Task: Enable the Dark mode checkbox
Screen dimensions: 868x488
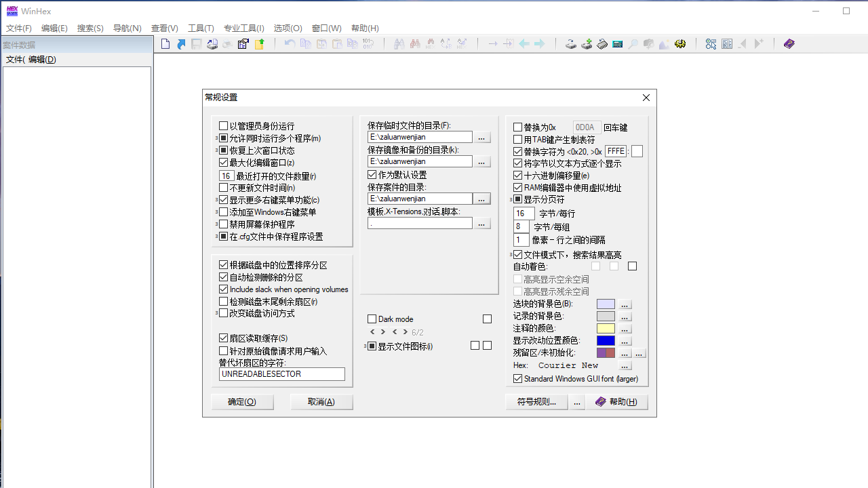Action: point(372,319)
